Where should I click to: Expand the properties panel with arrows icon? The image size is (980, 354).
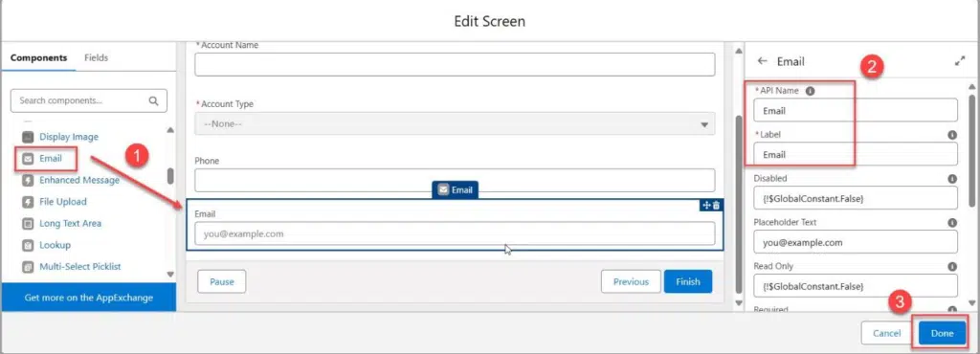coord(960,61)
